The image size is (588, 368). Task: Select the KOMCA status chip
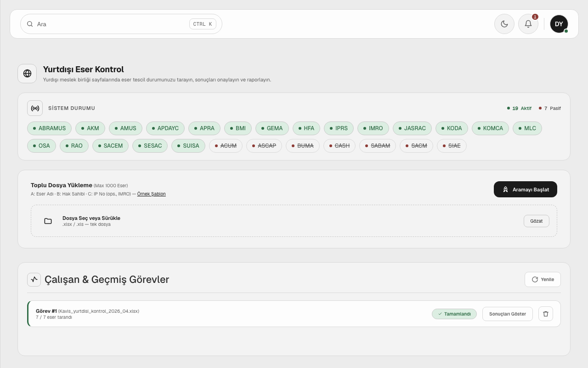tap(490, 128)
